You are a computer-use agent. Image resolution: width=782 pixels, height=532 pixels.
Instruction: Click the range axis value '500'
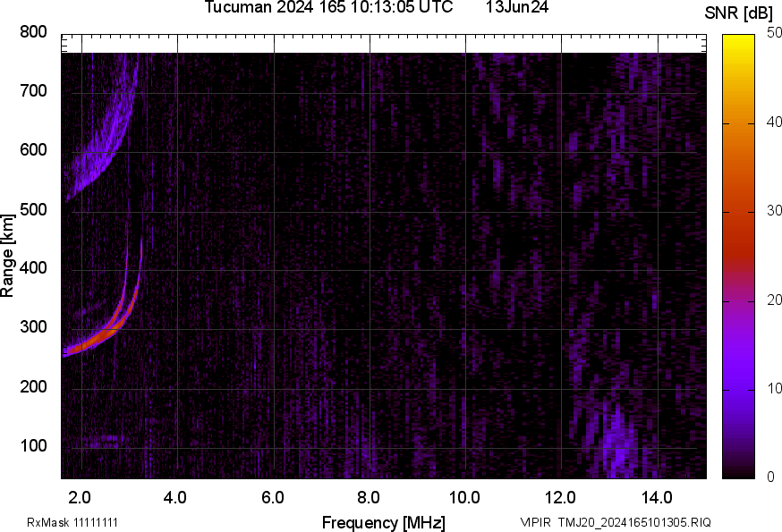point(33,209)
